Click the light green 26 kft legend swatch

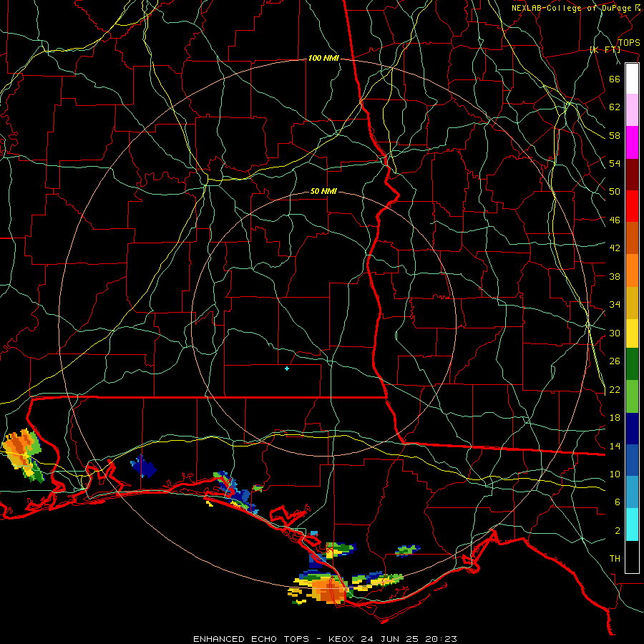(x=632, y=396)
